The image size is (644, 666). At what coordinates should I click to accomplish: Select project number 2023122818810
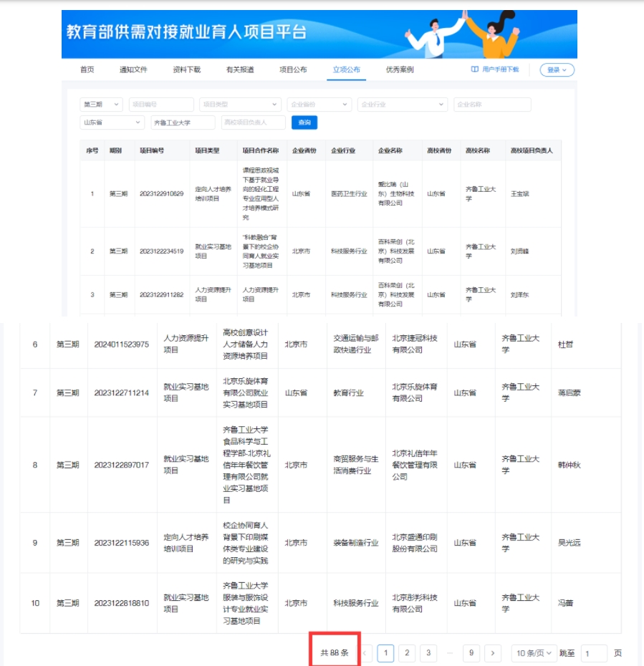coord(122,603)
